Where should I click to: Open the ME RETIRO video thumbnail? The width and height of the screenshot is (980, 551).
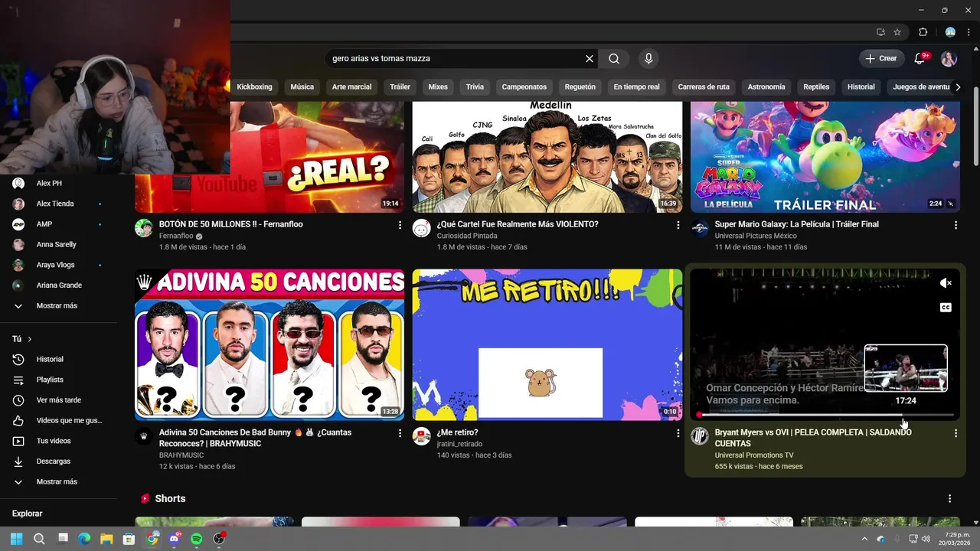point(547,344)
